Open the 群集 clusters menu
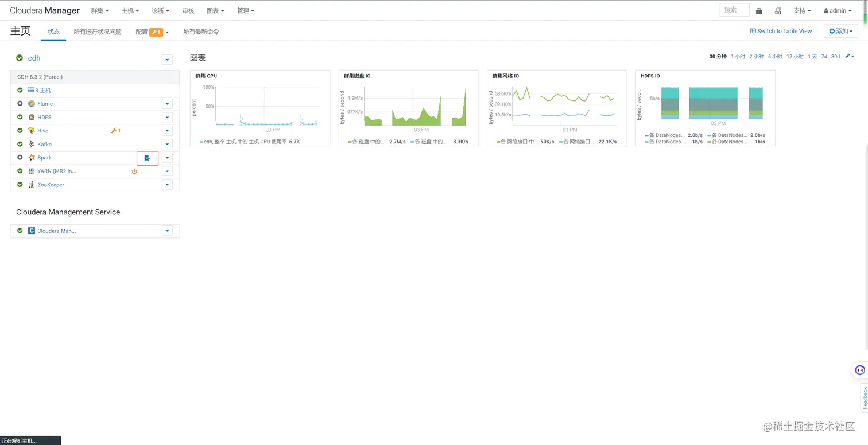This screenshot has height=445, width=868. [x=100, y=10]
